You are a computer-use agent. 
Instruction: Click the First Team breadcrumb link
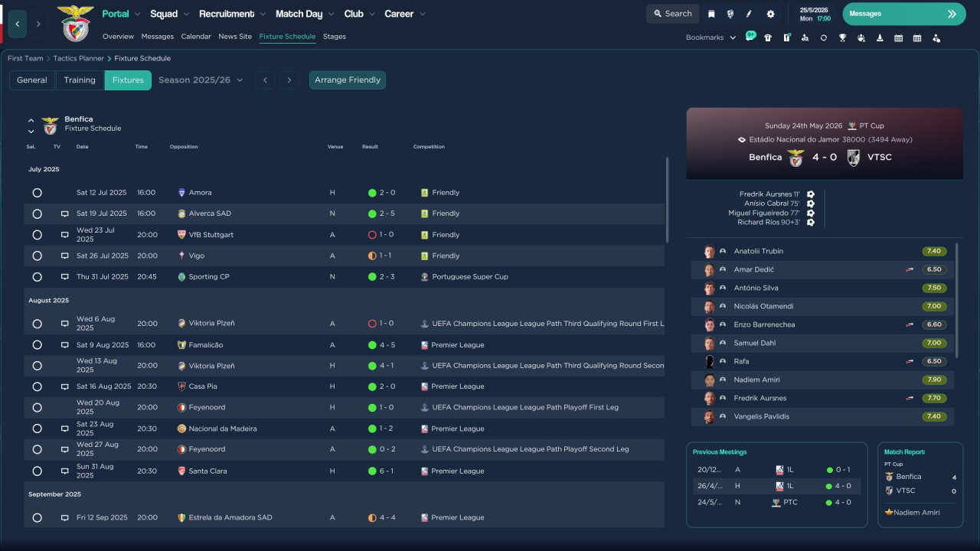tap(25, 58)
